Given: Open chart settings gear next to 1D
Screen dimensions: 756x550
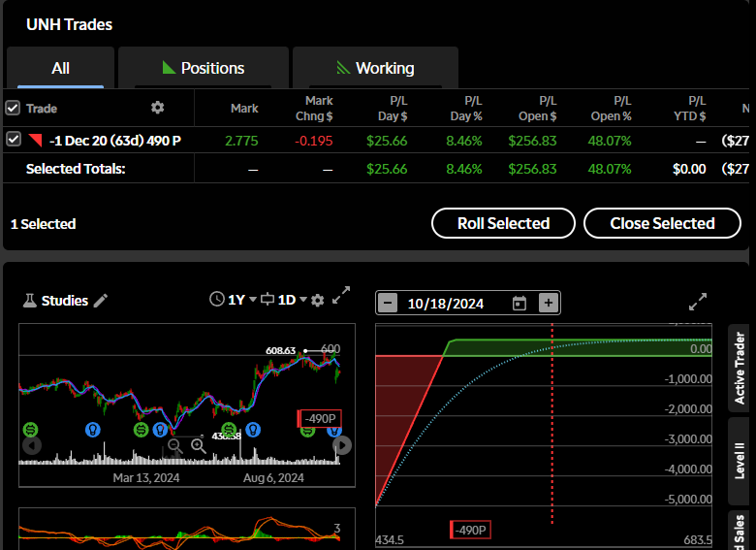Looking at the screenshot, I should [317, 301].
